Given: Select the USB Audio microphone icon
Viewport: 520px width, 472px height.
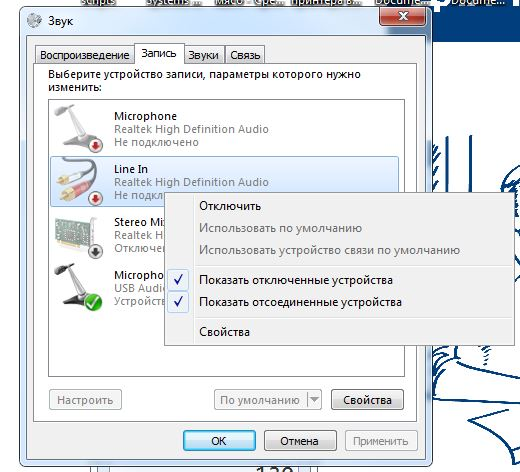Looking at the screenshot, I should pyautogui.click(x=78, y=287).
